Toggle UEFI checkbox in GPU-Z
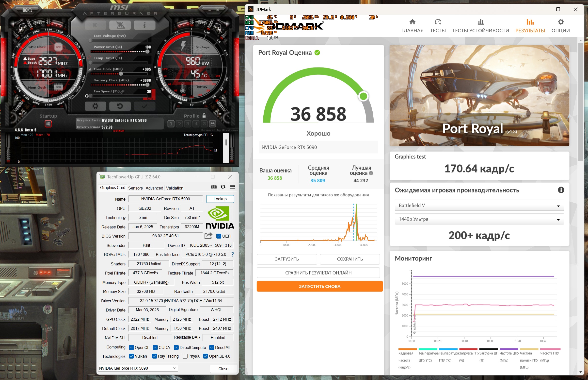 [219, 236]
